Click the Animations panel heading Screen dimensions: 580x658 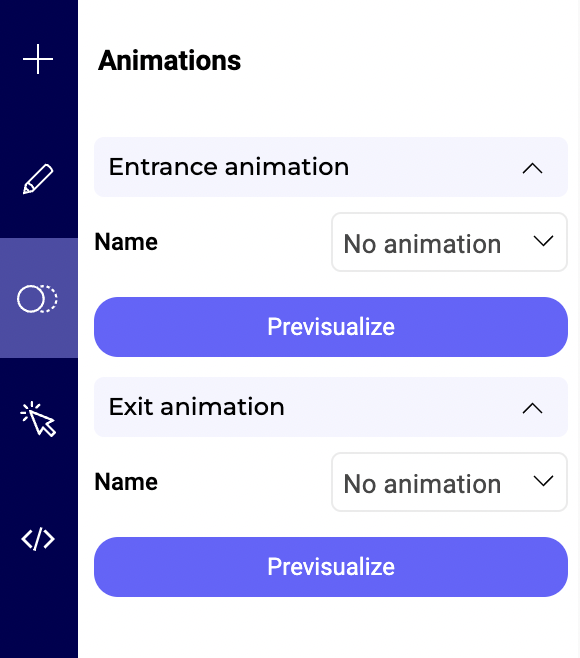[x=169, y=60]
